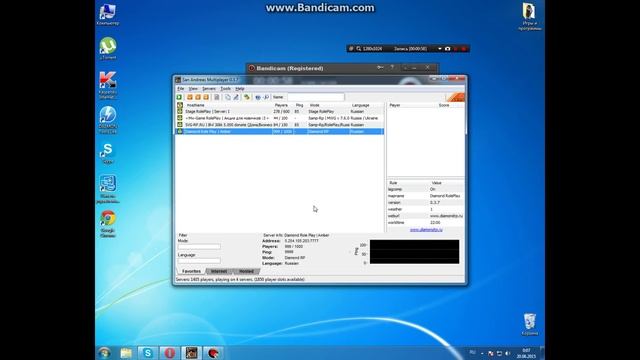Click the Name input field
Screen dimensions: 640x360
316,97
